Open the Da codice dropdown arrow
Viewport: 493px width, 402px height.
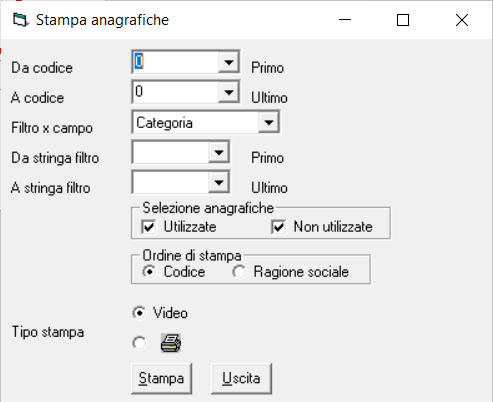pyautogui.click(x=229, y=62)
